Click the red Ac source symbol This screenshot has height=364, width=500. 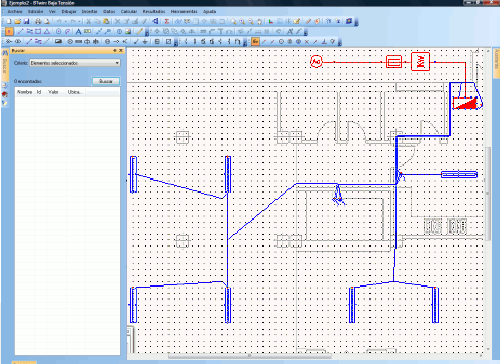pyautogui.click(x=316, y=62)
